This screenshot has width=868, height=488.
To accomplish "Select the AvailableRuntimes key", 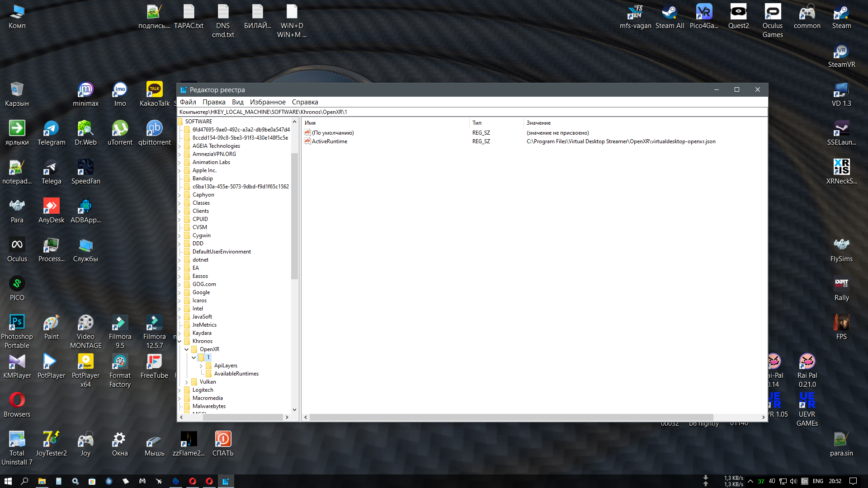I will (236, 374).
